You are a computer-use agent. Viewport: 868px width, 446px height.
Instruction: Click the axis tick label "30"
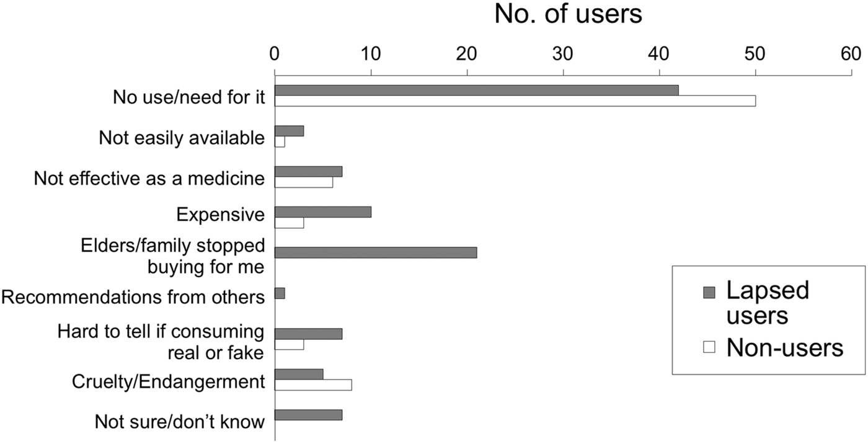563,55
